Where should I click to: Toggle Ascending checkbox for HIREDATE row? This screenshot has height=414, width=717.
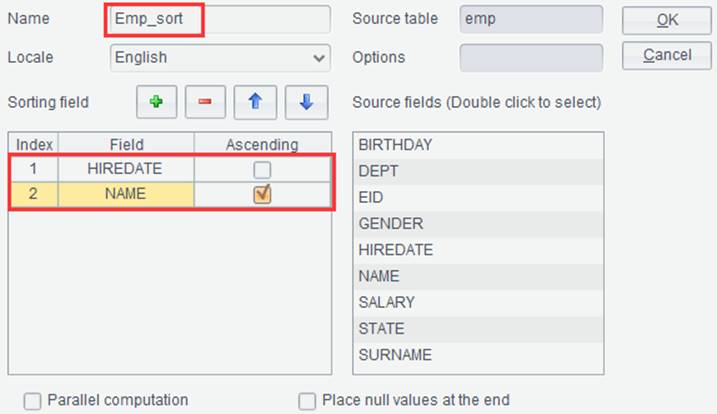pyautogui.click(x=262, y=170)
